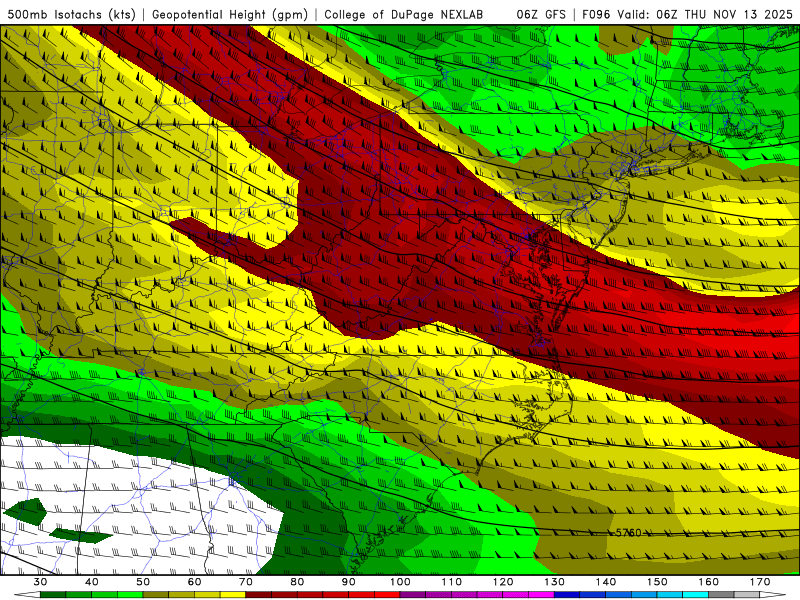Click the '06Z GFS' model run label

(x=541, y=14)
